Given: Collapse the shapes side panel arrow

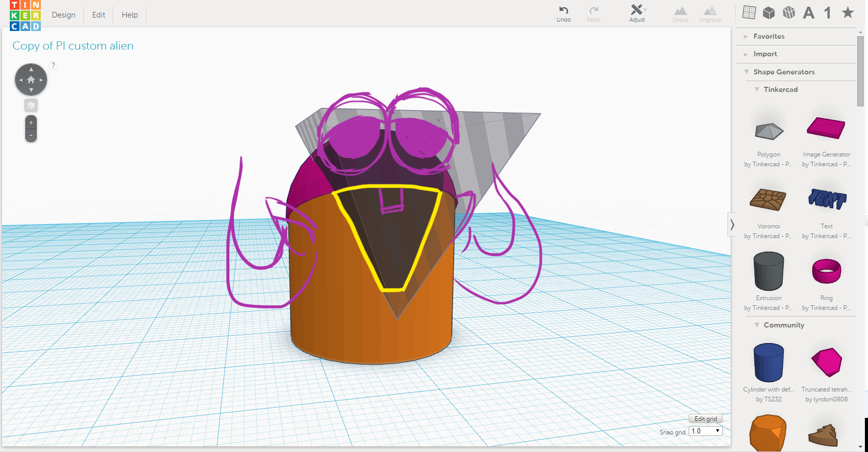Looking at the screenshot, I should 732,224.
